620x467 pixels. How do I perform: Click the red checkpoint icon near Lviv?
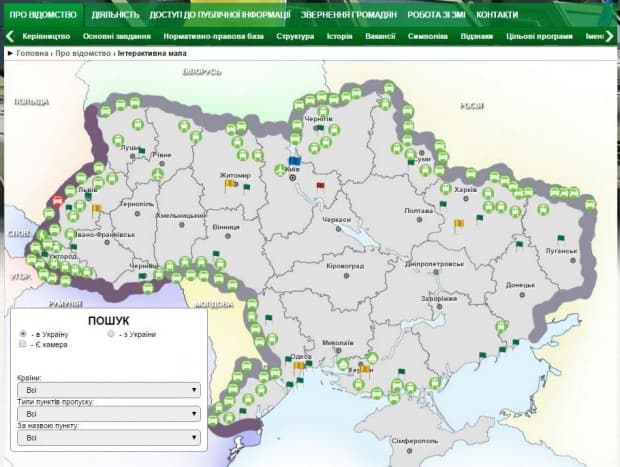click(57, 199)
